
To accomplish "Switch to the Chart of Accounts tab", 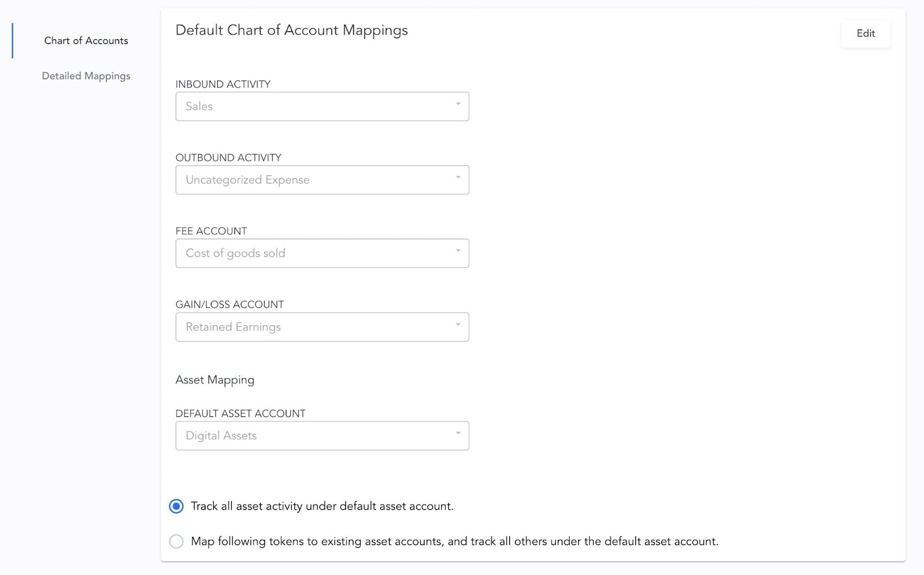I will [x=86, y=41].
